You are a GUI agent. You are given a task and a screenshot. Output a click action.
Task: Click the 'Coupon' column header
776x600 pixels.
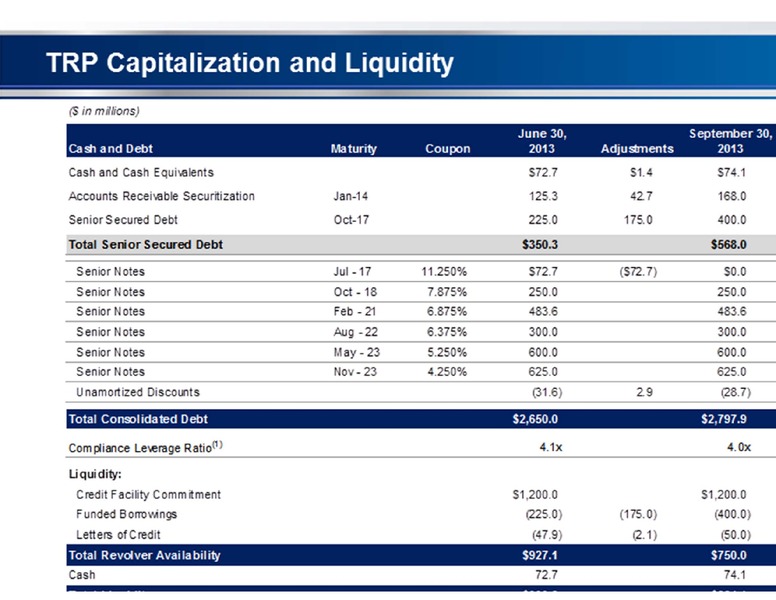447,149
